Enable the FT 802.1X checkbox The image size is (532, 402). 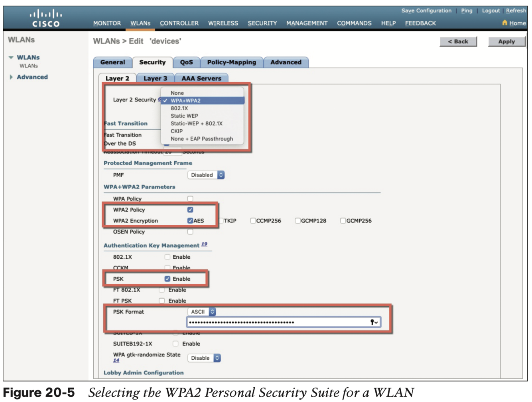162,290
